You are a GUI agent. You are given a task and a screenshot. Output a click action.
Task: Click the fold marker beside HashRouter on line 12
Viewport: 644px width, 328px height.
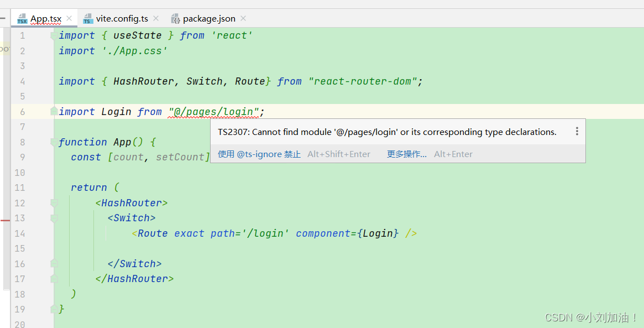(54, 202)
